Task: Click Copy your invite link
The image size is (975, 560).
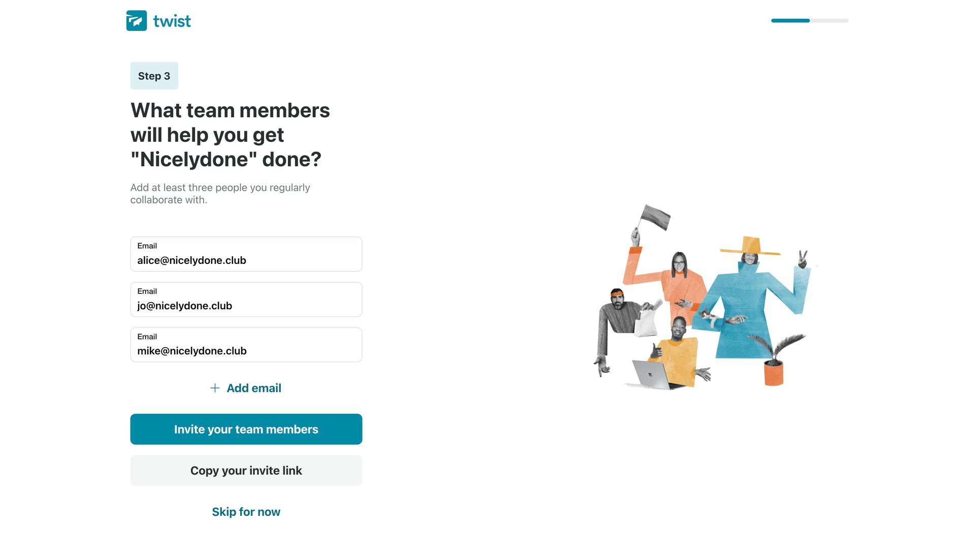Action: [x=246, y=470]
